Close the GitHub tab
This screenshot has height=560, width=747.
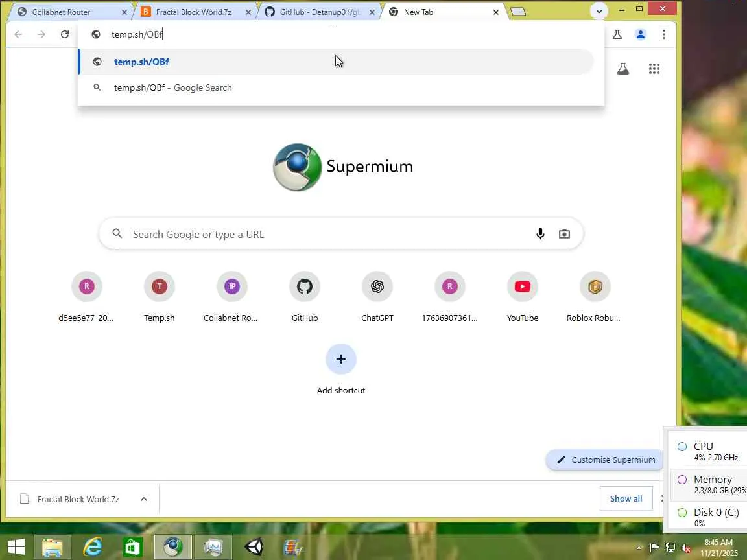(x=372, y=12)
